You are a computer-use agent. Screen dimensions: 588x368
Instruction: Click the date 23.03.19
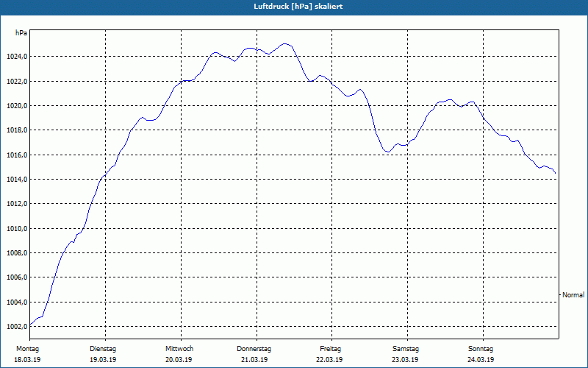point(405,360)
